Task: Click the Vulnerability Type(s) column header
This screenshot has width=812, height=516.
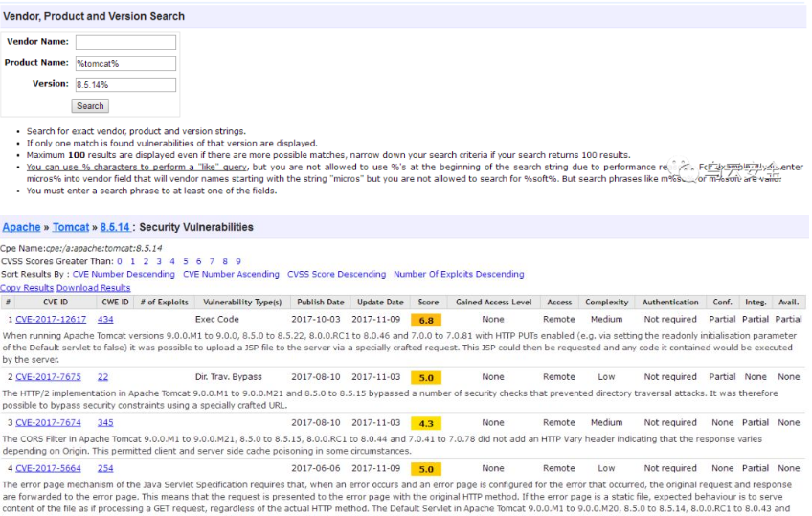Action: tap(242, 303)
